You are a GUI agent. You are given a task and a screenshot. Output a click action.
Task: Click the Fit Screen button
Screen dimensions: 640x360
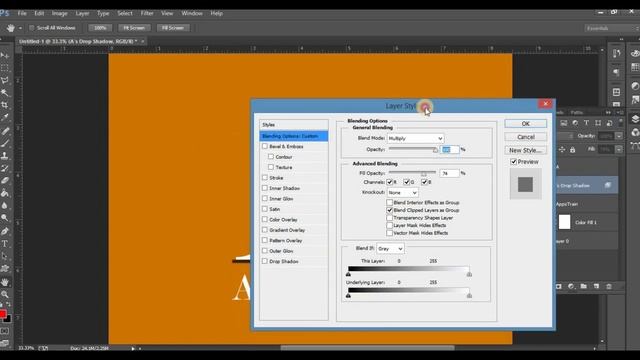pos(134,28)
